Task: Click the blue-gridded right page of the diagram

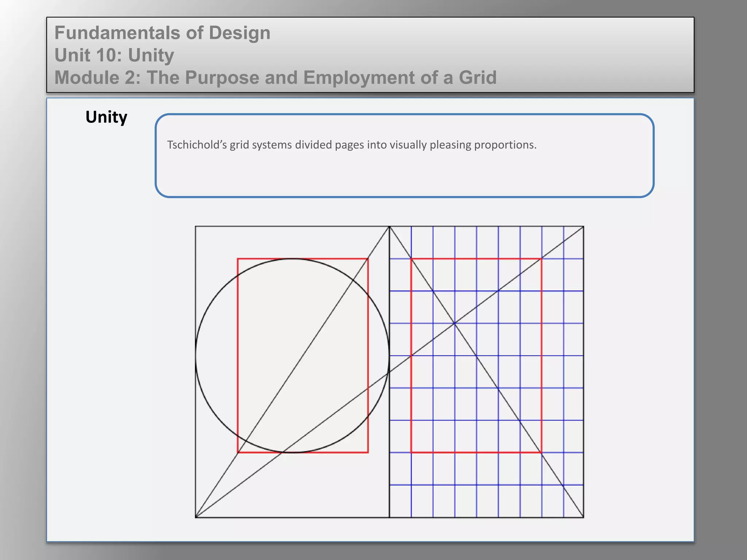Action: pyautogui.click(x=487, y=372)
